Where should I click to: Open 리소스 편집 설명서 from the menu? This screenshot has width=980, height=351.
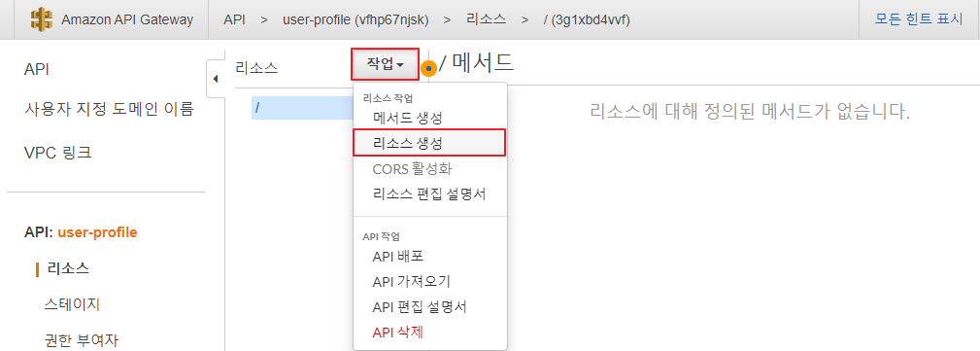click(x=428, y=193)
